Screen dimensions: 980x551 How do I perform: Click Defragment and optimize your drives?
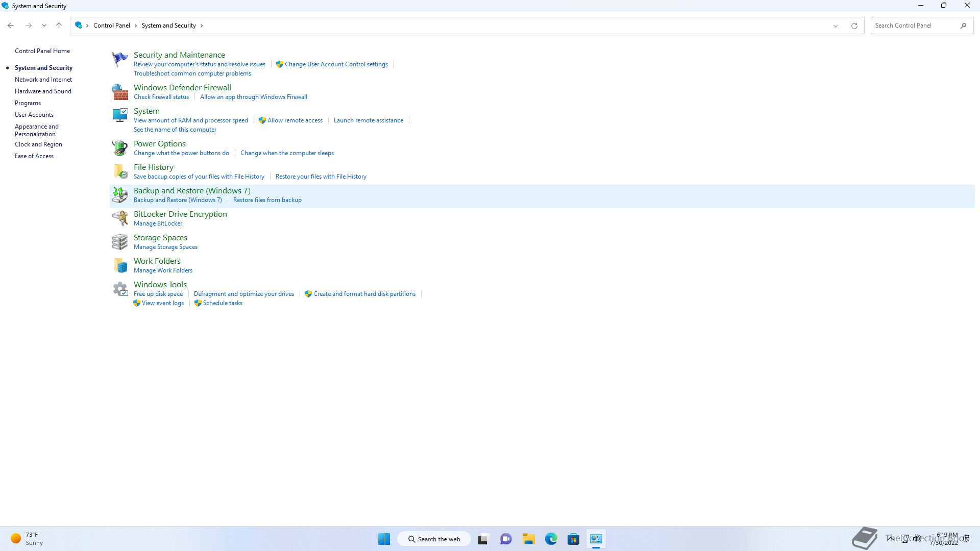[x=244, y=294]
